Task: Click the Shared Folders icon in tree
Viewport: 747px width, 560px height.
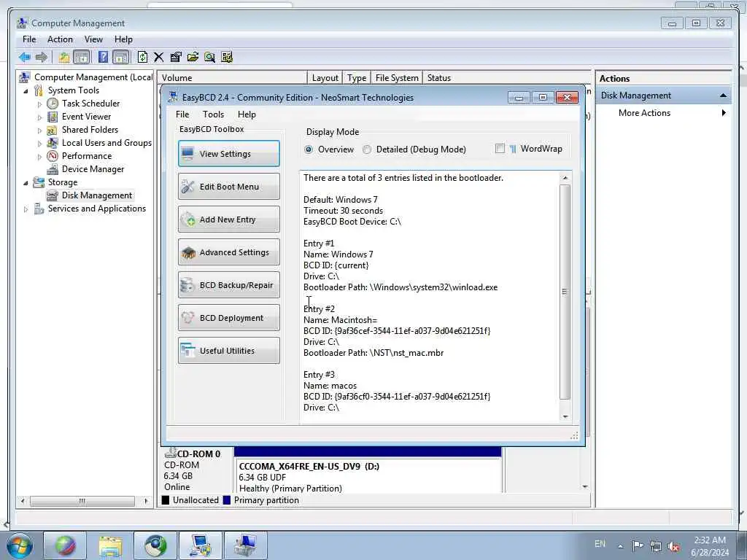Action: (x=53, y=130)
